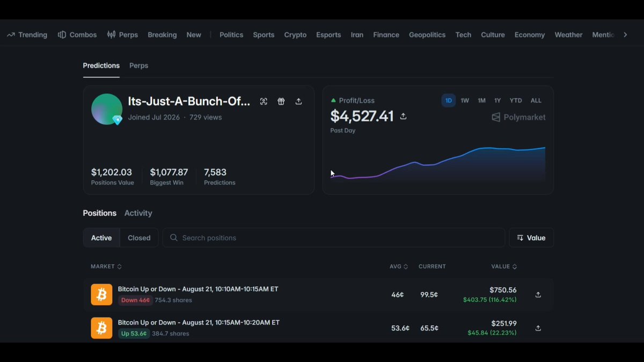Image resolution: width=644 pixels, height=362 pixels.
Task: Switch to the Predictions profile tab
Action: point(101,65)
